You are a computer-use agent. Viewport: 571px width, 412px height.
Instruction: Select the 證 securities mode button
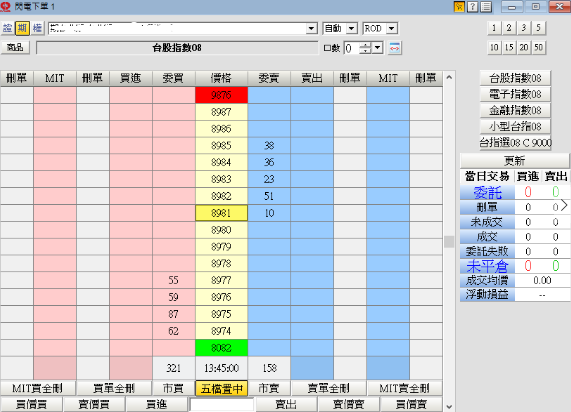(x=7, y=28)
